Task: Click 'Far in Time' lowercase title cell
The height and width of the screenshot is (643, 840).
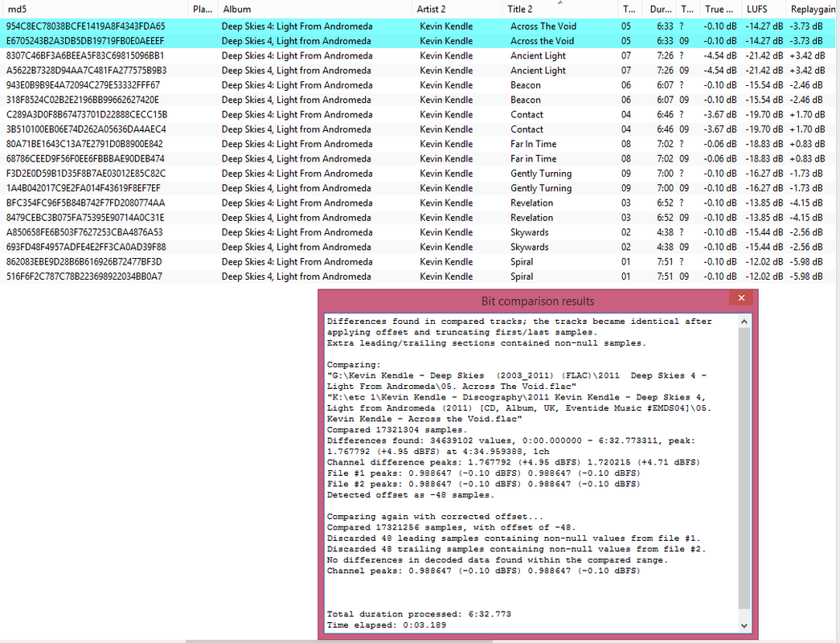Action: [x=534, y=158]
